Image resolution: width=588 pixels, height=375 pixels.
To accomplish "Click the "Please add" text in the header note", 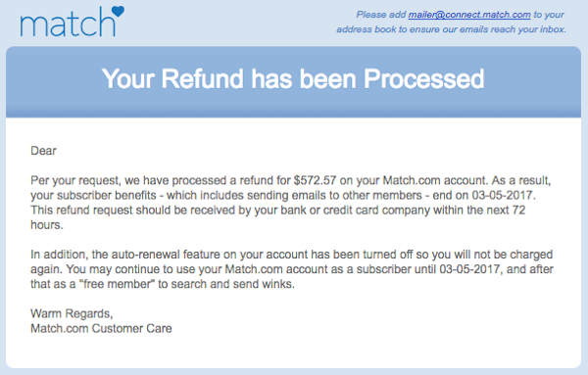I will click(x=380, y=15).
